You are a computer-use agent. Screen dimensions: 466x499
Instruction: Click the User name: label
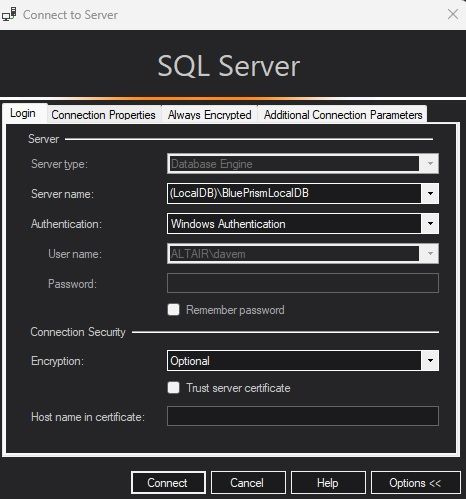click(75, 254)
